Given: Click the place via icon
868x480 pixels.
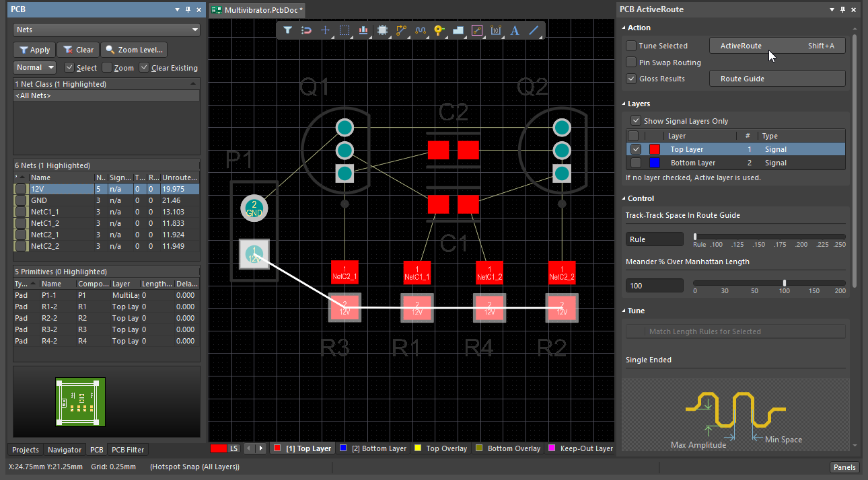Looking at the screenshot, I should point(439,30).
